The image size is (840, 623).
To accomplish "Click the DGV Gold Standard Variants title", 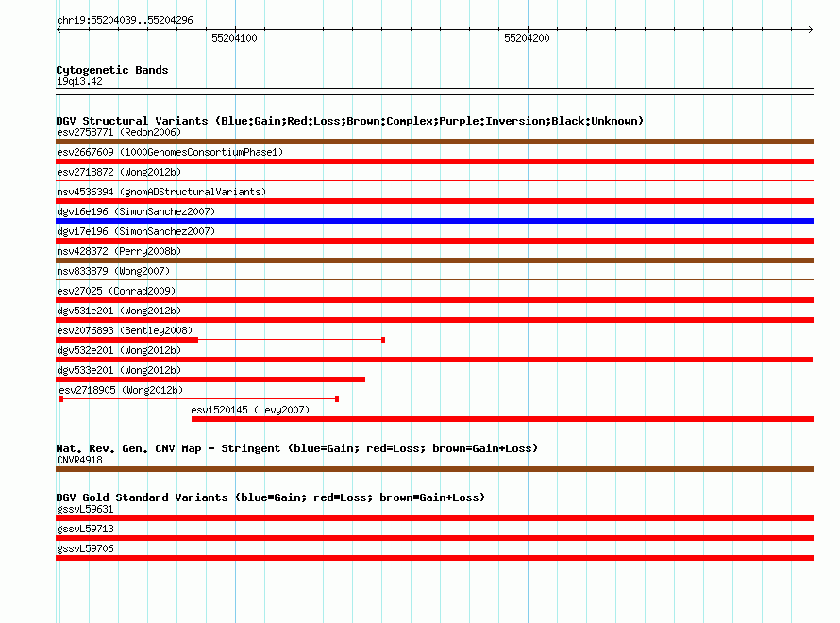I will pyautogui.click(x=271, y=497).
